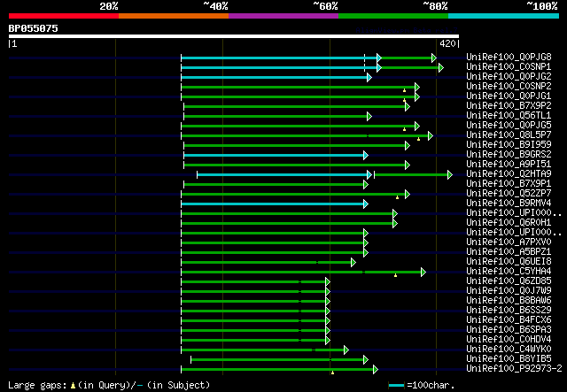The height and width of the screenshot is (392, 567).
Task: Click the green alignment bar for Q6R0H1
Action: pos(287,224)
